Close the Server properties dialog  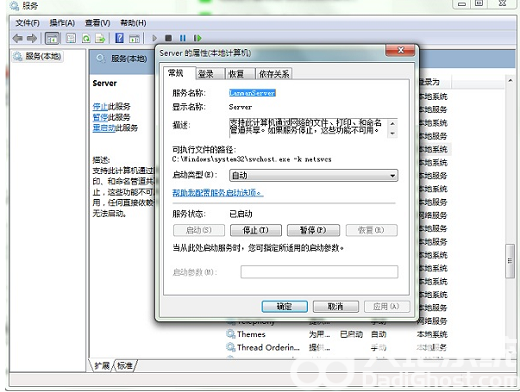coord(401,50)
